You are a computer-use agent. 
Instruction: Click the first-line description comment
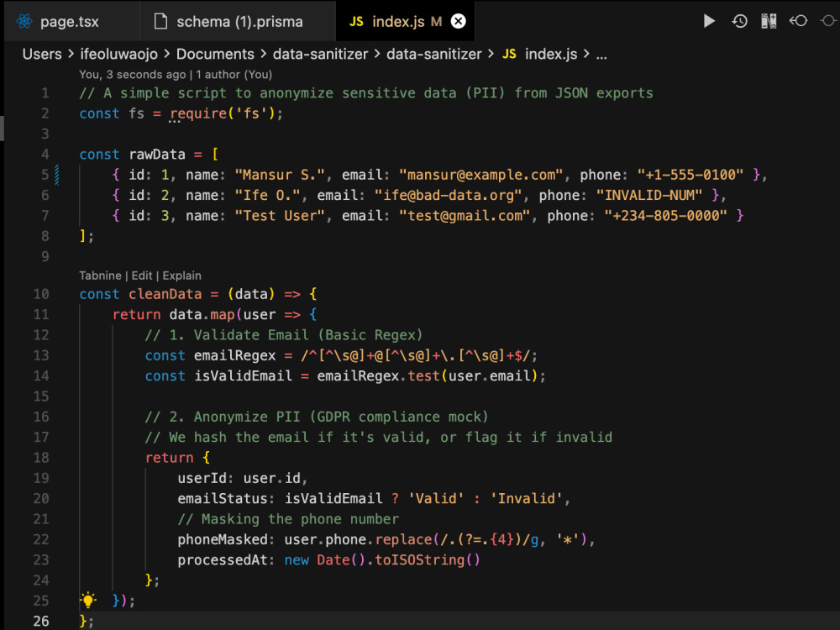click(366, 93)
